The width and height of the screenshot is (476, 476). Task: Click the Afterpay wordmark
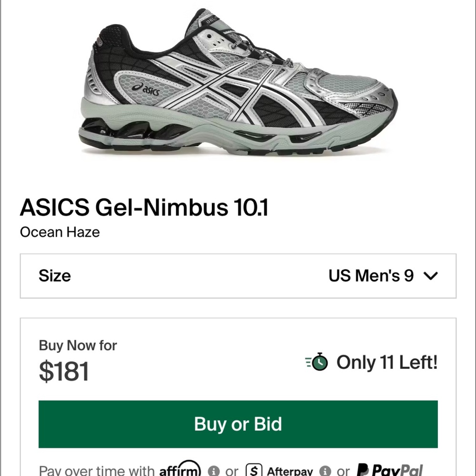click(x=290, y=470)
